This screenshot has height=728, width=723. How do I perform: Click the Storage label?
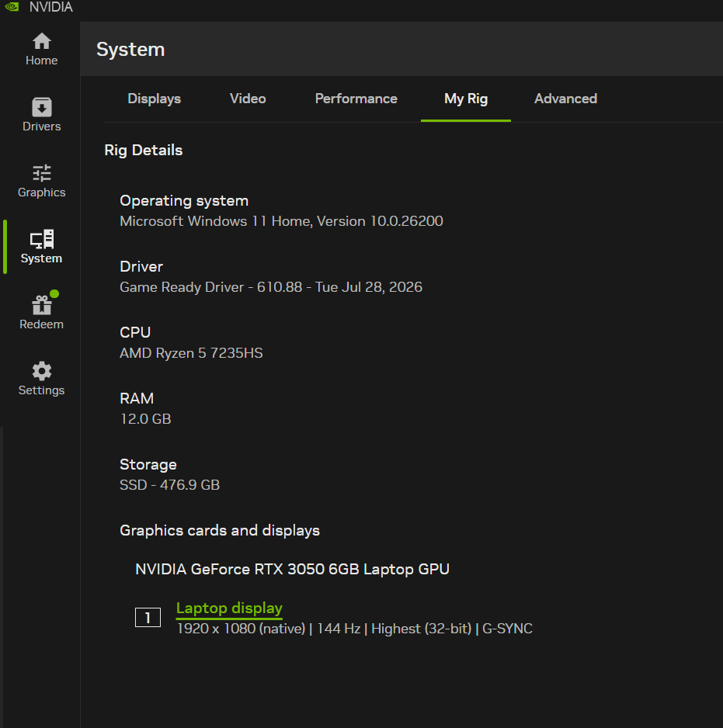coord(148,465)
